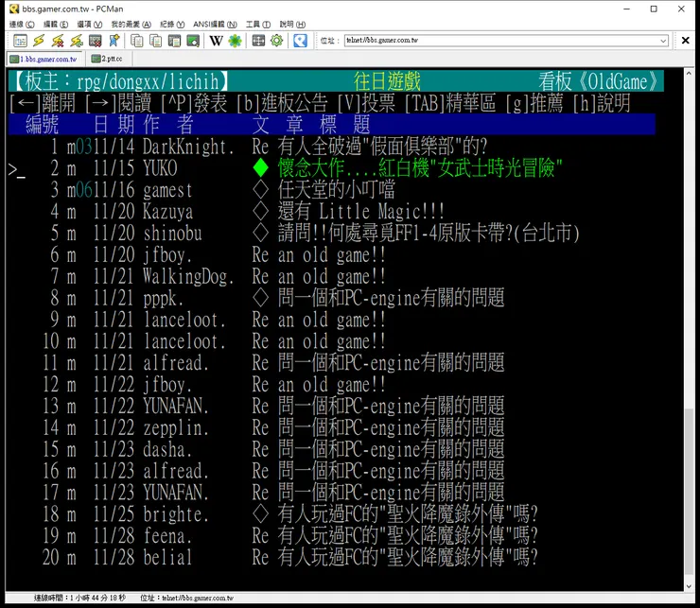Click the close connection screen icon
700x608 pixels.
pos(96,41)
